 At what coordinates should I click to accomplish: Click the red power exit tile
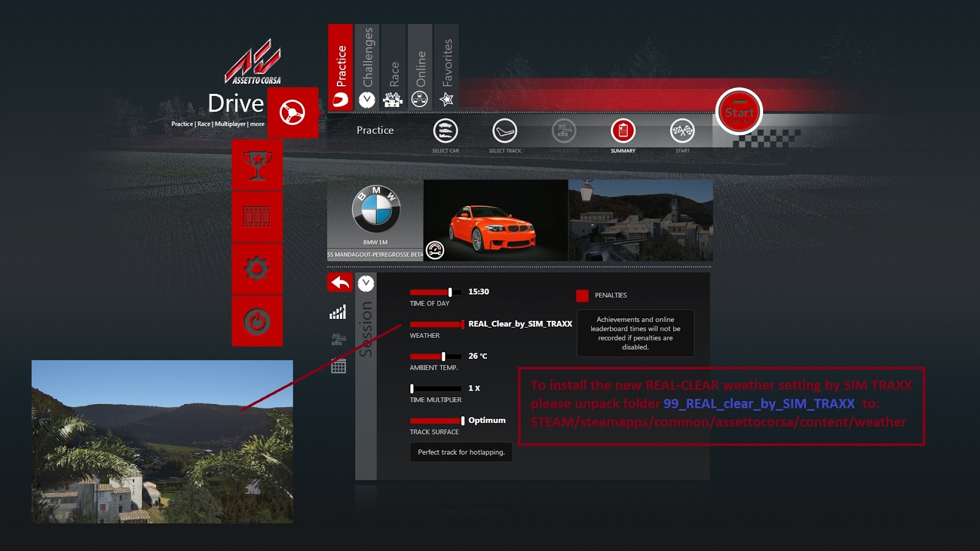[x=257, y=321]
